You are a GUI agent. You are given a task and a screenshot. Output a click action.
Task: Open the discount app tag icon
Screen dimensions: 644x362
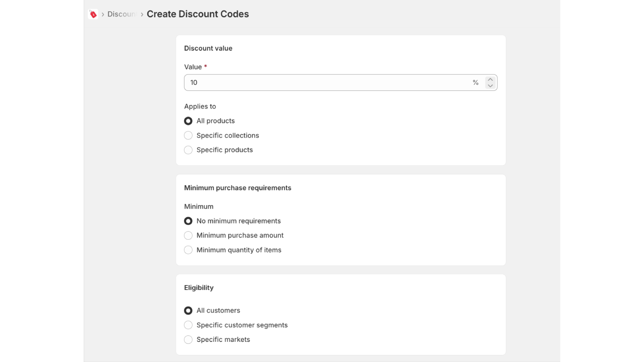tap(93, 14)
